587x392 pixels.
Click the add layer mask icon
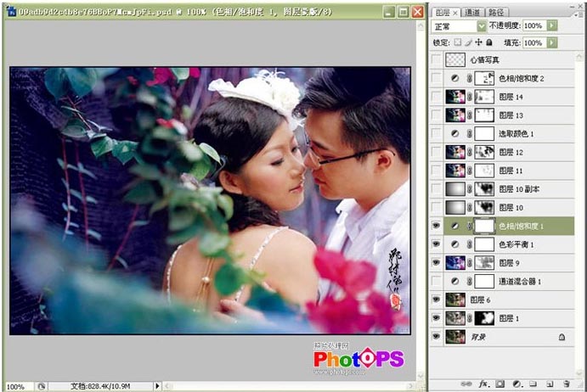point(499,384)
